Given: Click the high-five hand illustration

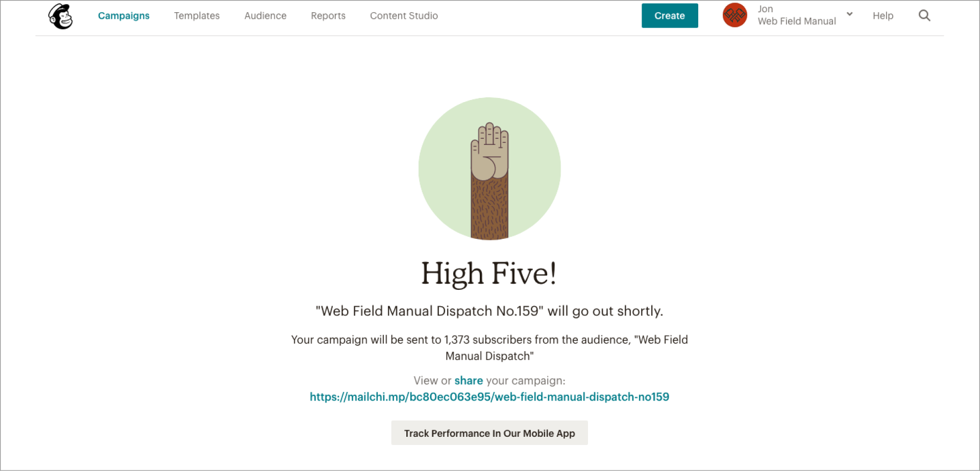Looking at the screenshot, I should (x=489, y=168).
